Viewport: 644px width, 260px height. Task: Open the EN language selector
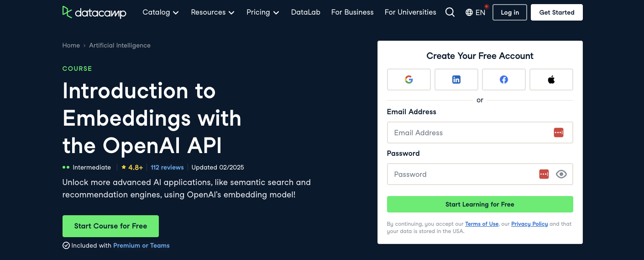(476, 12)
